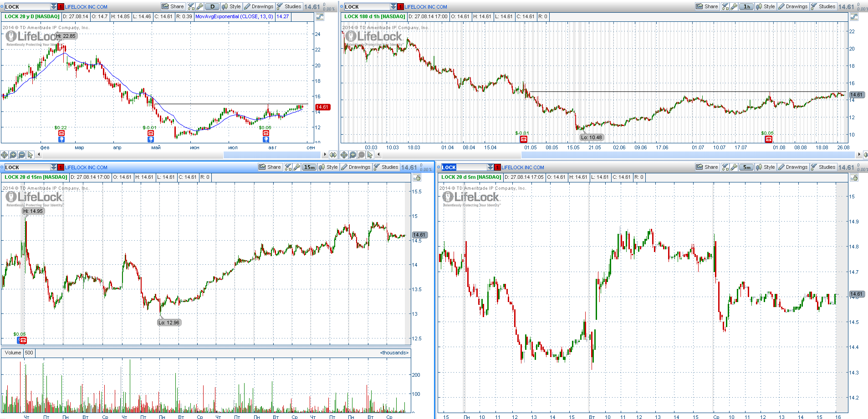Toggle the chart mode icon on daily chart
The width and height of the screenshot is (868, 419).
(x=320, y=17)
